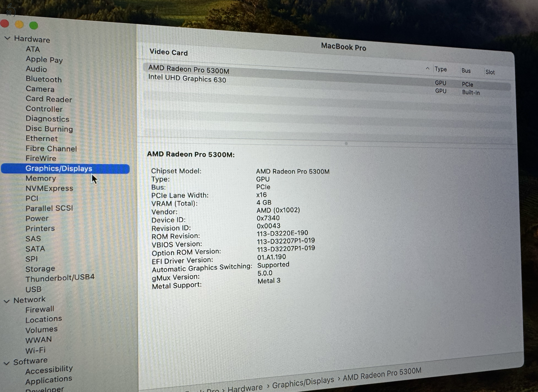Collapse the Software section chevron

pos(7,363)
